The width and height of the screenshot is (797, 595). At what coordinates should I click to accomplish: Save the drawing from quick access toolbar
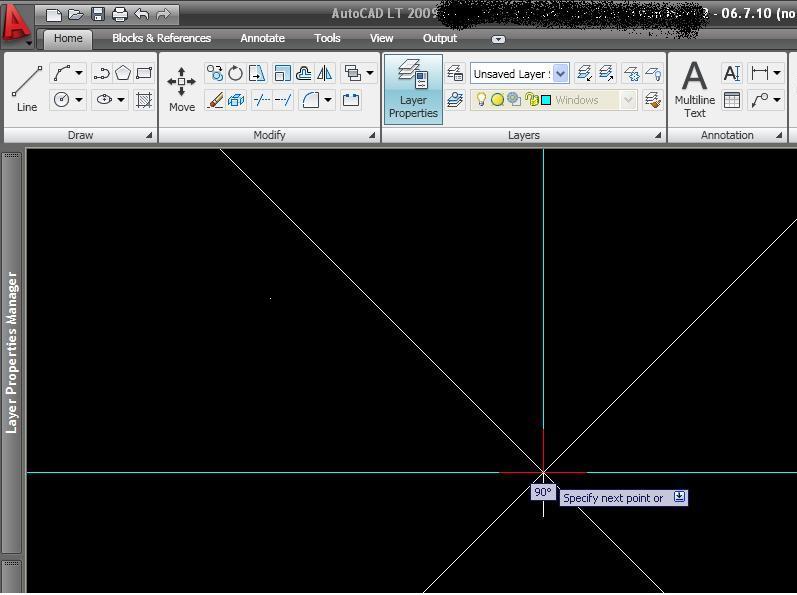98,15
